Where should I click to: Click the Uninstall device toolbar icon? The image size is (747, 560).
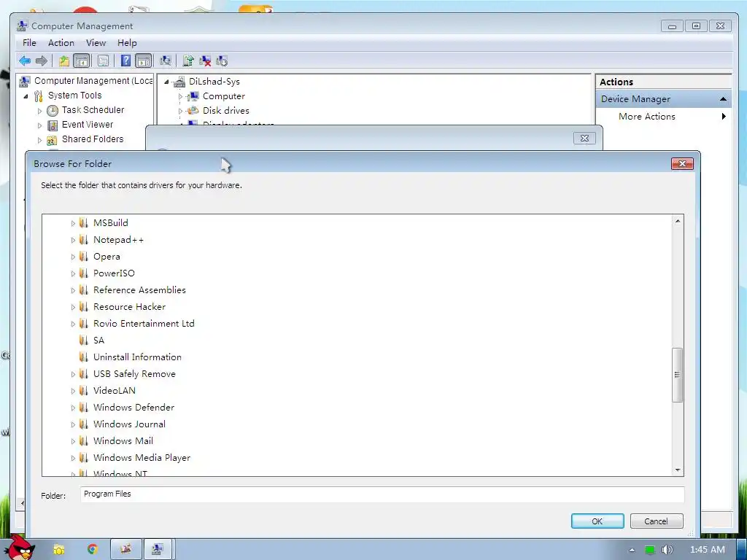click(x=205, y=61)
